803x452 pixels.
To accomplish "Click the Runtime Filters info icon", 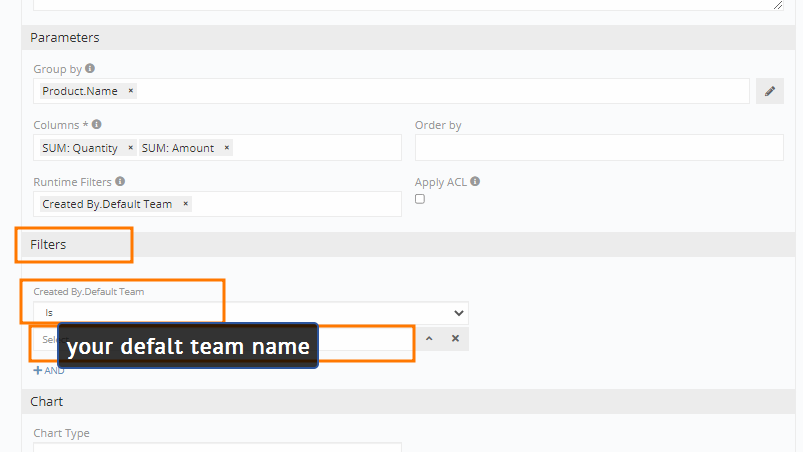I will click(120, 182).
